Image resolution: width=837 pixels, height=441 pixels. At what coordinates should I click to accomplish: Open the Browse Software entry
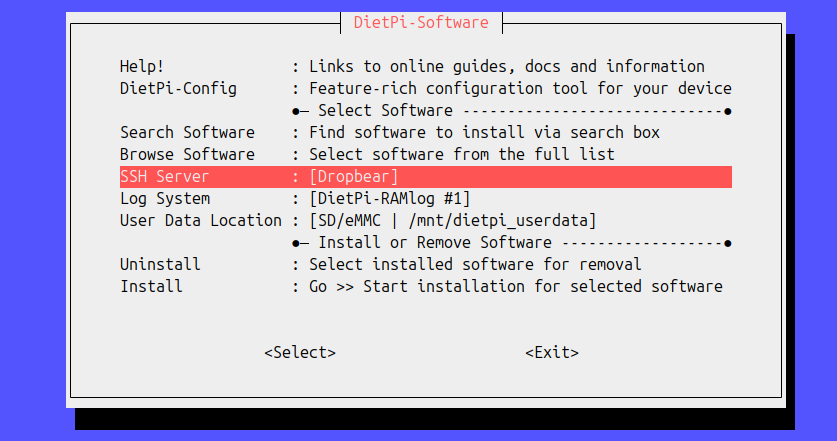pos(187,155)
